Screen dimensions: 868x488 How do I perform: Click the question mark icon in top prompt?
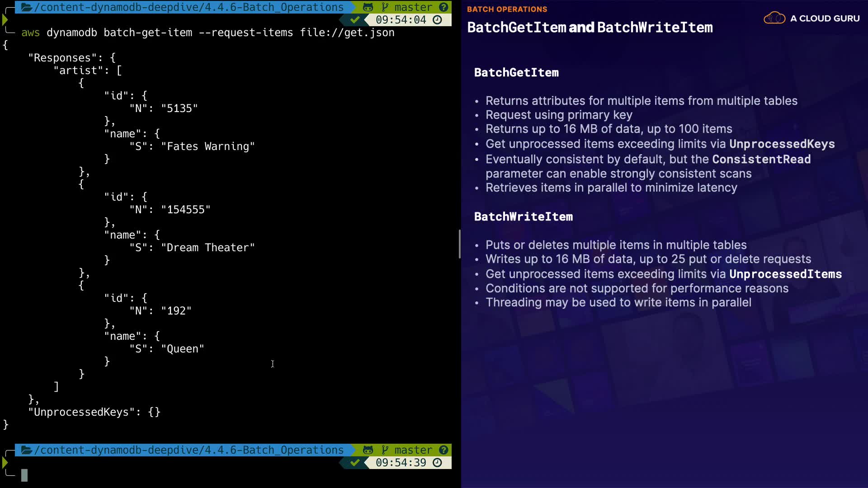[x=443, y=7]
